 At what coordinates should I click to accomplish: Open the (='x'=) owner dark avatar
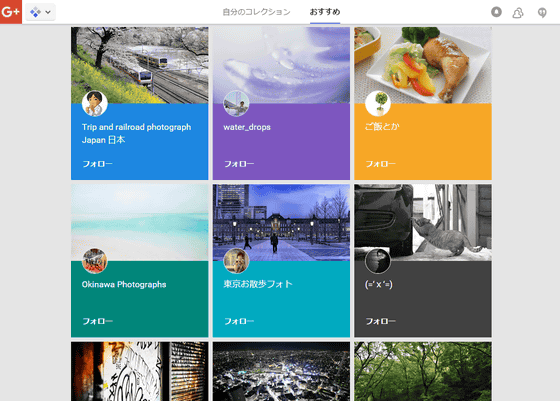378,261
